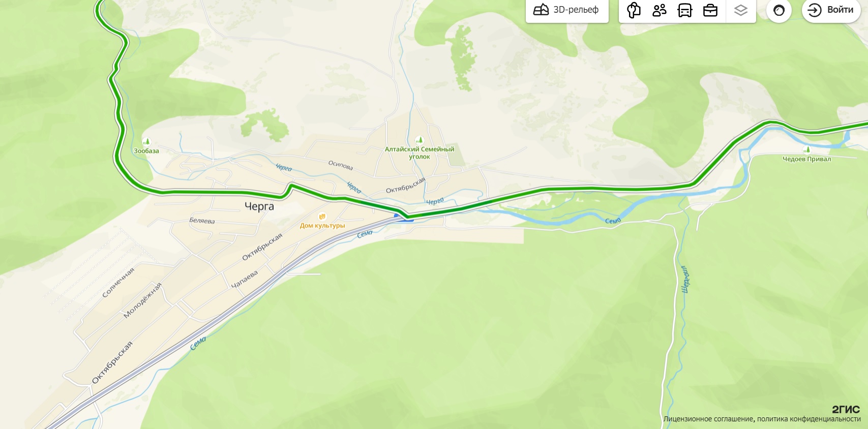Click the Беляева street label
868x429 pixels.
(202, 221)
